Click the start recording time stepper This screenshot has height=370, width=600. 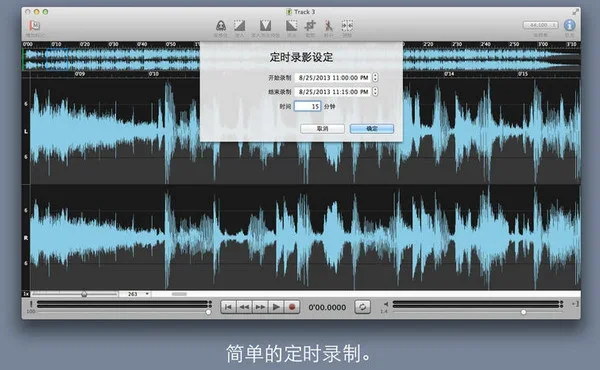pyautogui.click(x=375, y=78)
